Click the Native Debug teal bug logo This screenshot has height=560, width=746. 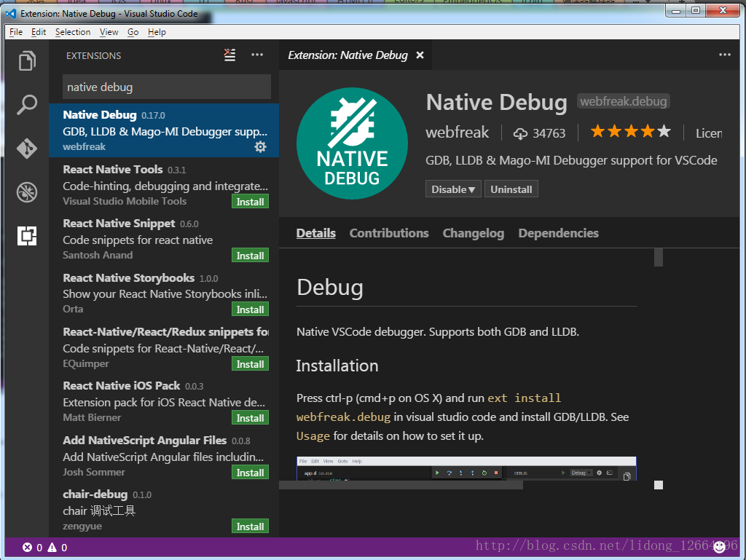tap(352, 143)
